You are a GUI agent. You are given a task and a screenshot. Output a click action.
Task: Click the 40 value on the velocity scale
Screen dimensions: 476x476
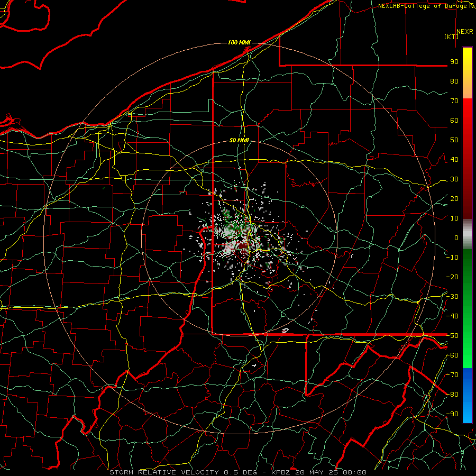[454, 160]
